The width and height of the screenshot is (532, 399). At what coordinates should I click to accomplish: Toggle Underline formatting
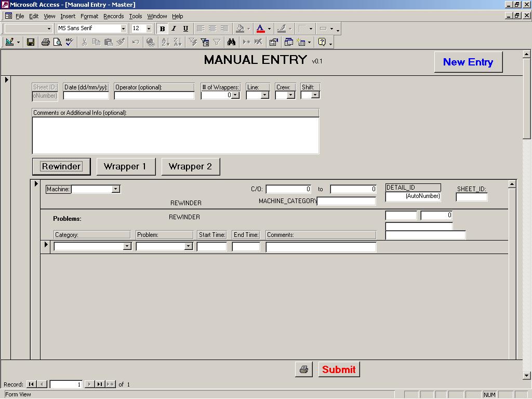pos(185,29)
